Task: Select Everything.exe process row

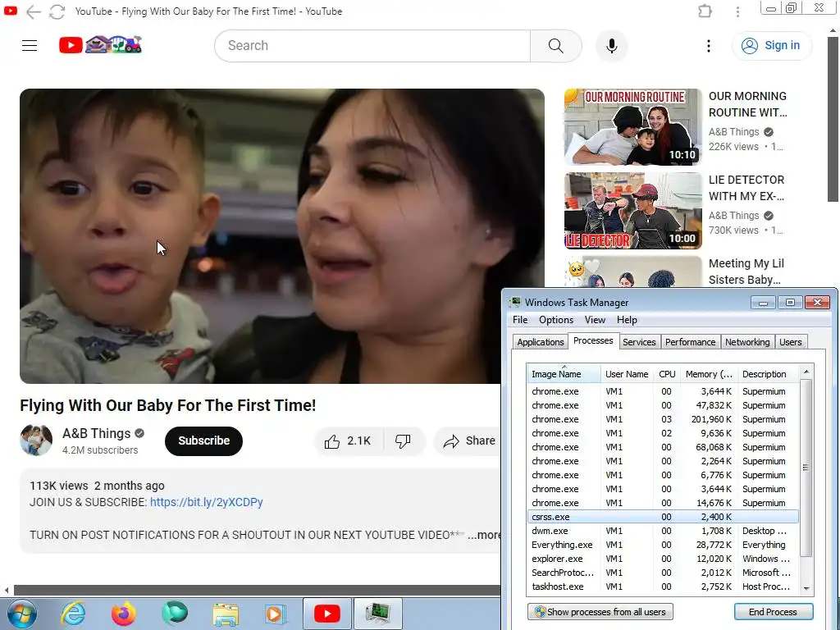Action: pyautogui.click(x=663, y=545)
